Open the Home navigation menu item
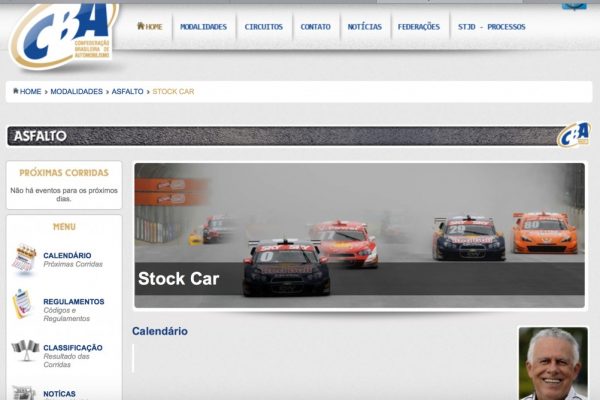The width and height of the screenshot is (600, 400). [x=150, y=27]
